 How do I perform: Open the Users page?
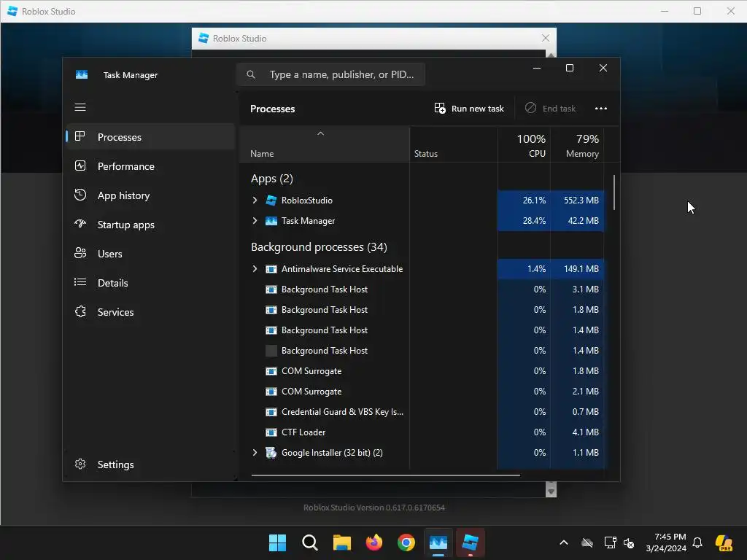point(150,254)
